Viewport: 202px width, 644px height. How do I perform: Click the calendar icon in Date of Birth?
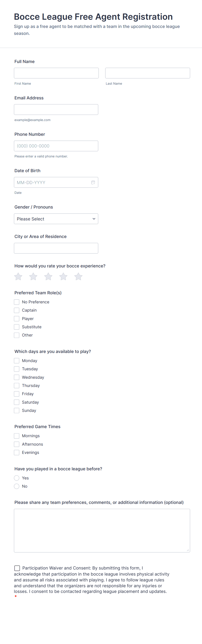pos(93,182)
